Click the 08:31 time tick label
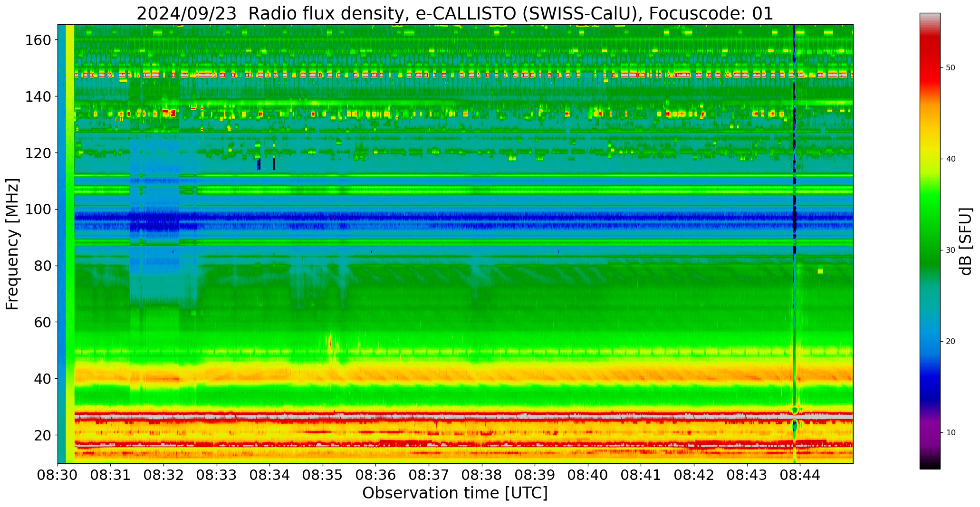This screenshot has height=507, width=980. pyautogui.click(x=111, y=475)
